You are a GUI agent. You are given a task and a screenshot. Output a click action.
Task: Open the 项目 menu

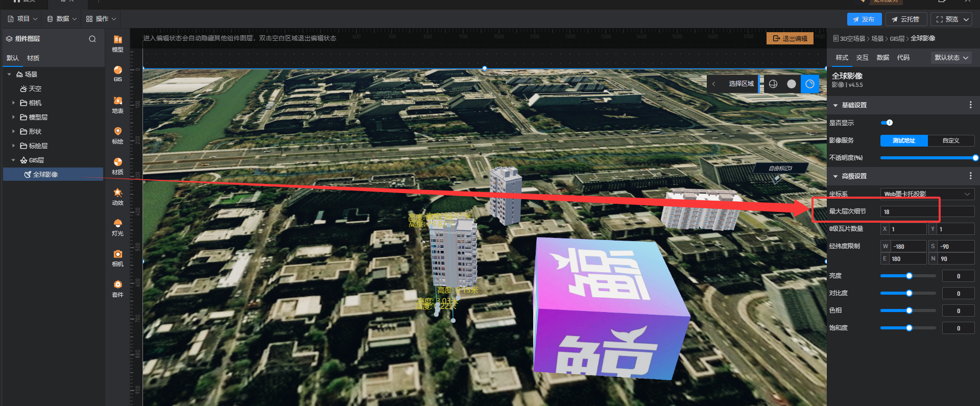(23, 19)
